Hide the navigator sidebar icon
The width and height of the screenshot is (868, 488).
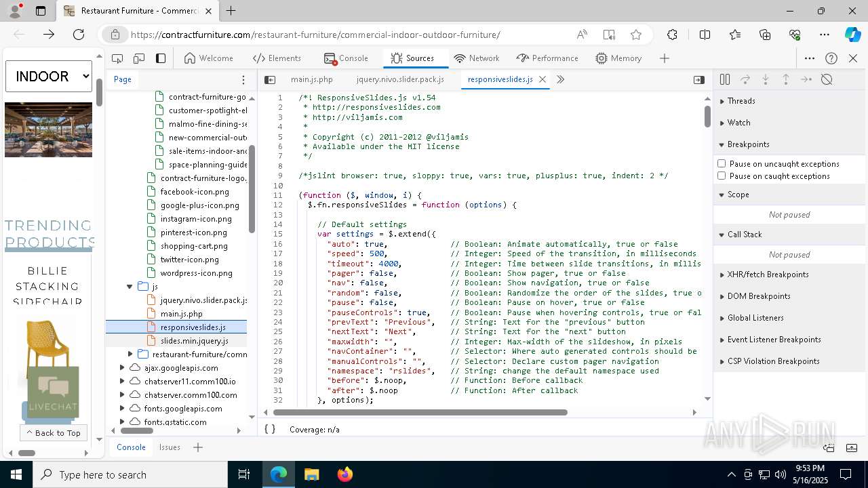270,80
